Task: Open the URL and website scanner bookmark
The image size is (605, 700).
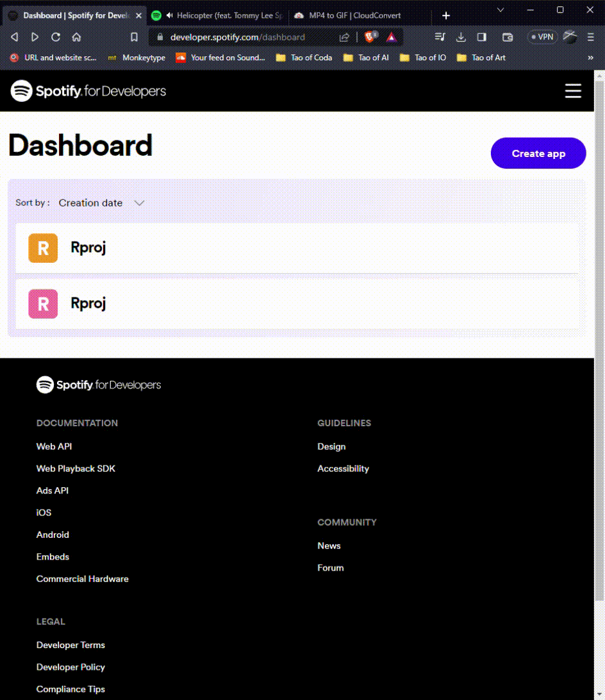Action: click(53, 58)
